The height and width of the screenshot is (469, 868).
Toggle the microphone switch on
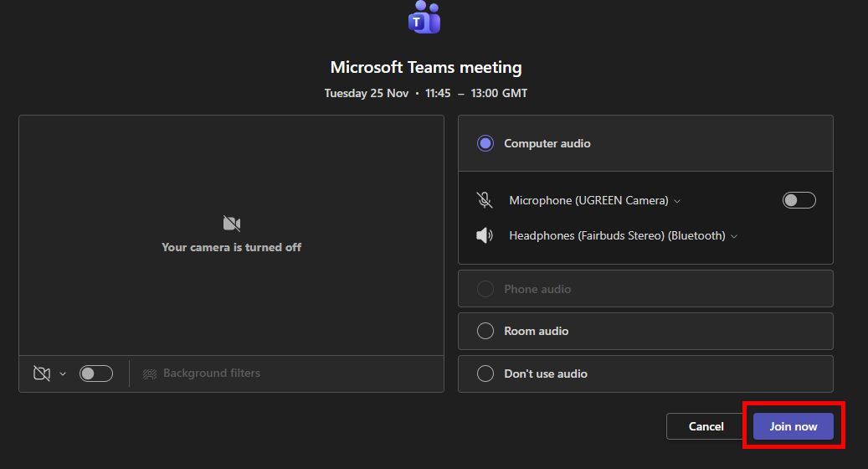[x=799, y=200]
